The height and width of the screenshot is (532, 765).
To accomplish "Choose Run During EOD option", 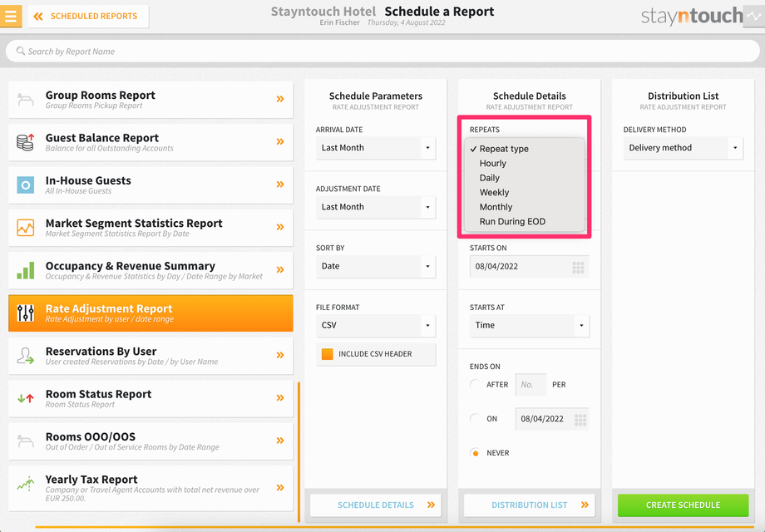I will coord(525,221).
